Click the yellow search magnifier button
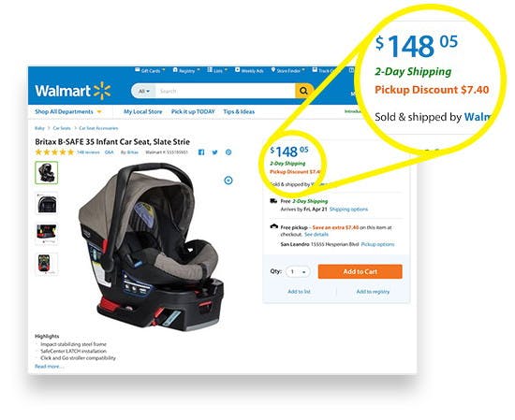This screenshot has height=420, width=515. click(303, 91)
